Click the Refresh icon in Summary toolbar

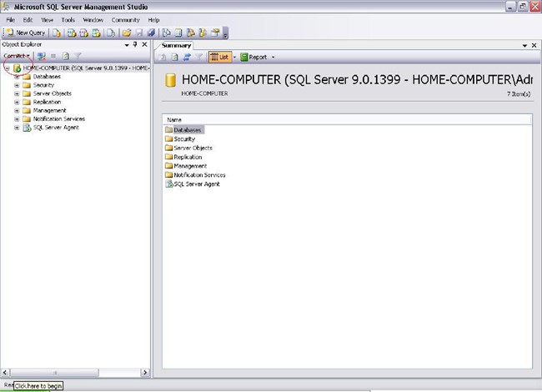click(175, 57)
